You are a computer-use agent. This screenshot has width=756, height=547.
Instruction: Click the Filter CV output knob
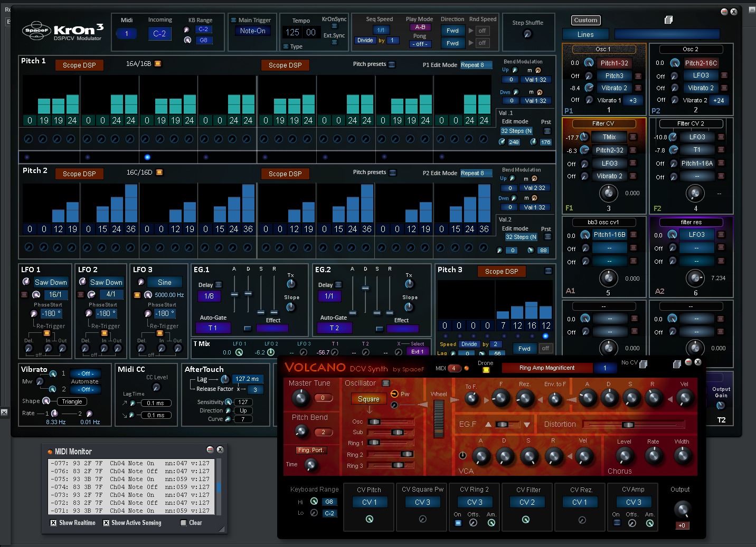pyautogui.click(x=608, y=194)
